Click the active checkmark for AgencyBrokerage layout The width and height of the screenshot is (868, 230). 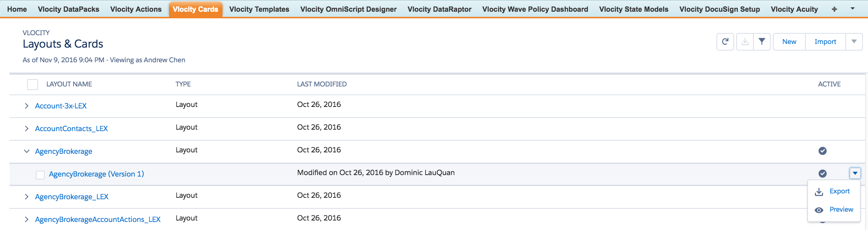click(823, 151)
